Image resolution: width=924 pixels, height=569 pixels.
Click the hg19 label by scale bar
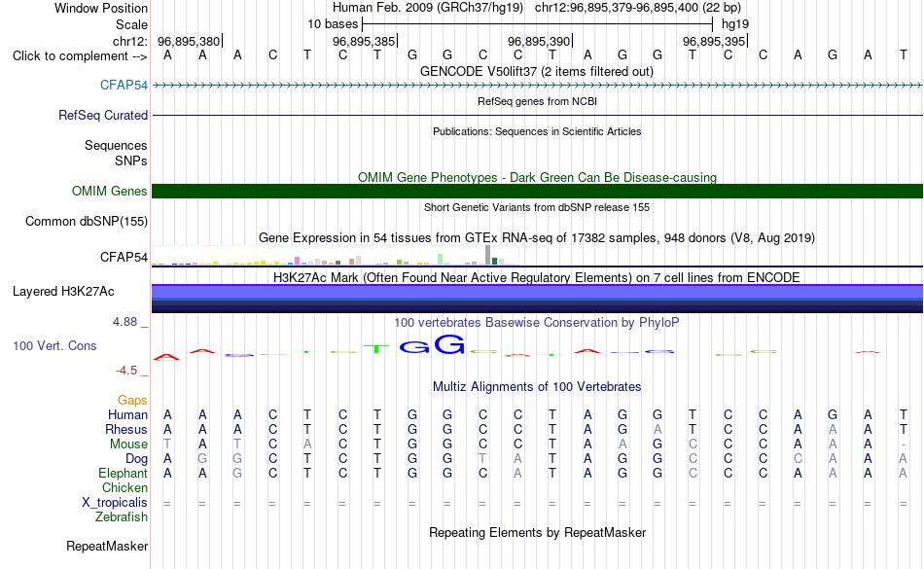click(x=735, y=24)
